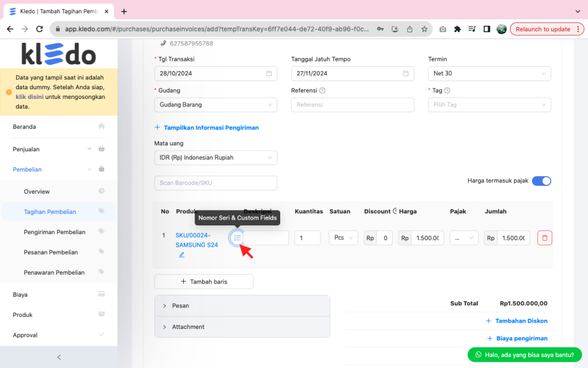Click the Overview pie chart icon
The image size is (588, 368).
coord(101,191)
